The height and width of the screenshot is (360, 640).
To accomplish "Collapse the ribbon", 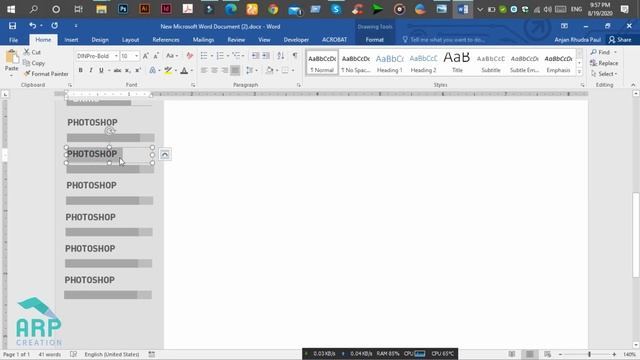I will [633, 85].
